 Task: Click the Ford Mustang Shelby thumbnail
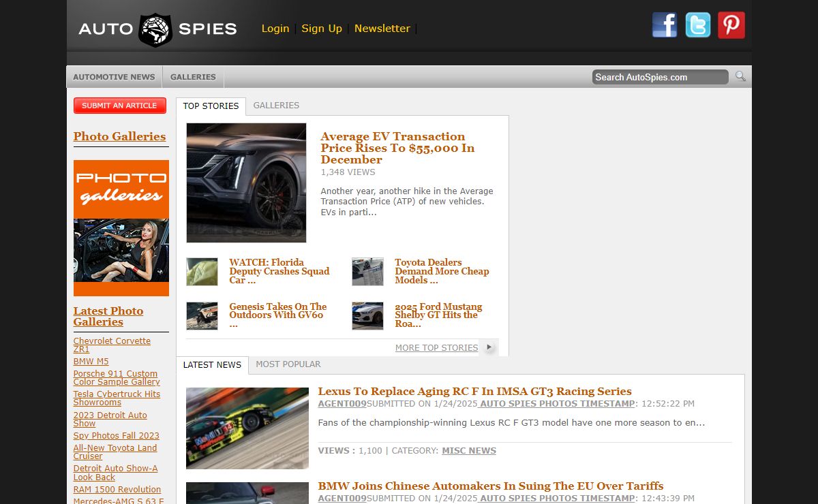pos(367,316)
